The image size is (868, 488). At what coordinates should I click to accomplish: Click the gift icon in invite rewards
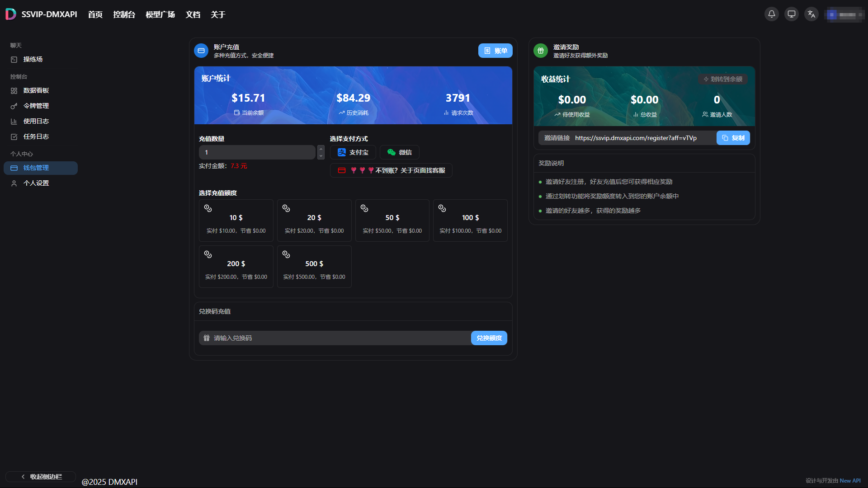(x=541, y=51)
